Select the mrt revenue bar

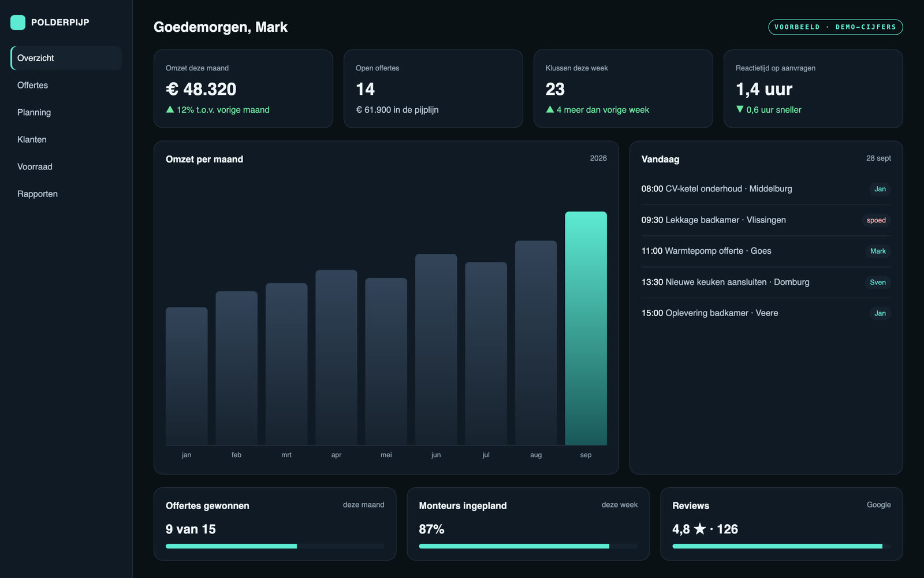pyautogui.click(x=286, y=364)
